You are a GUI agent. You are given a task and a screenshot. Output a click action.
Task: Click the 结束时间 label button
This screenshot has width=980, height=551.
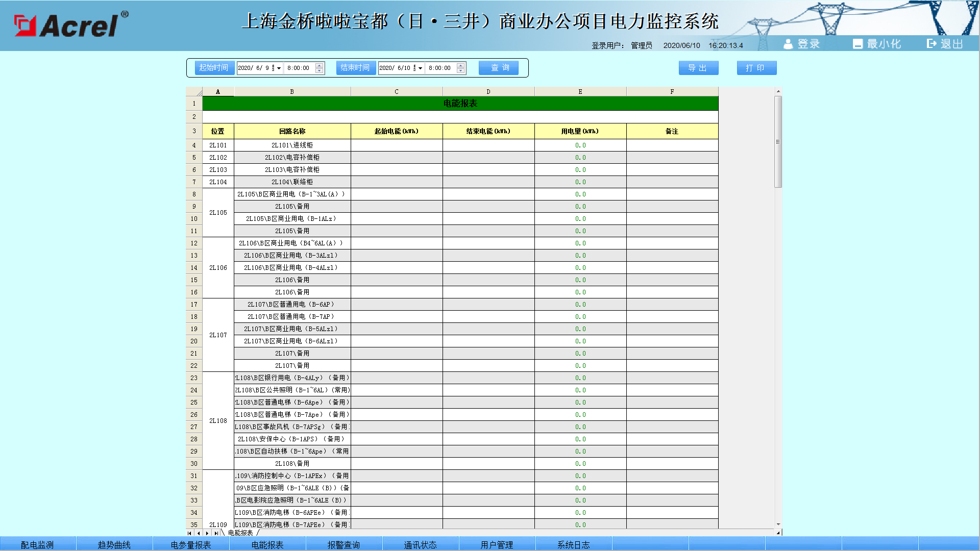356,68
